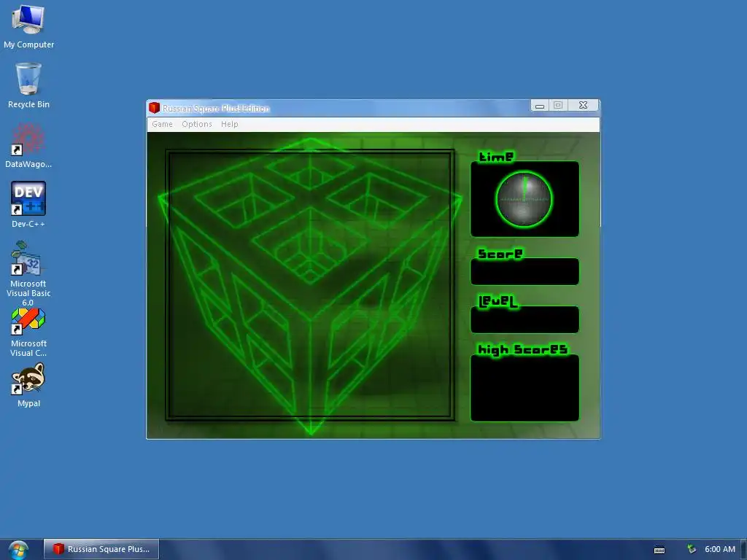The image size is (747, 560).
Task: Open the Options menu
Action: [x=197, y=124]
